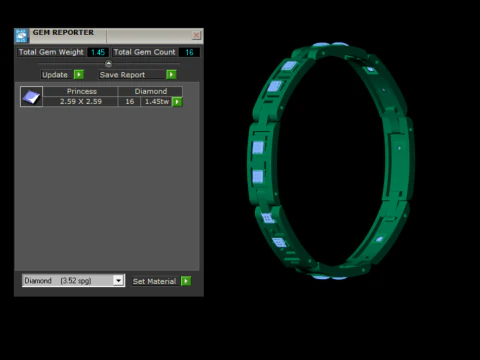Viewport: 480px width, 360px height.
Task: Click the Total Gem Count value field
Action: (x=189, y=52)
